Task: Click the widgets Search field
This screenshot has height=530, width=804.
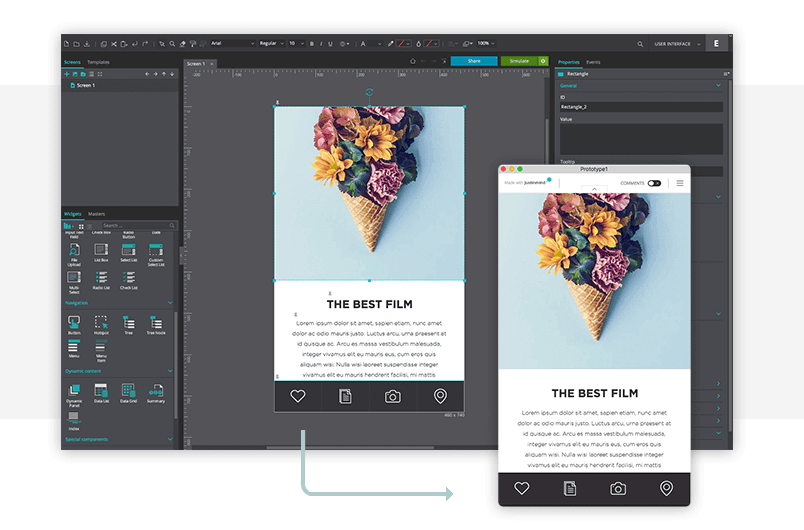Action: (x=137, y=226)
